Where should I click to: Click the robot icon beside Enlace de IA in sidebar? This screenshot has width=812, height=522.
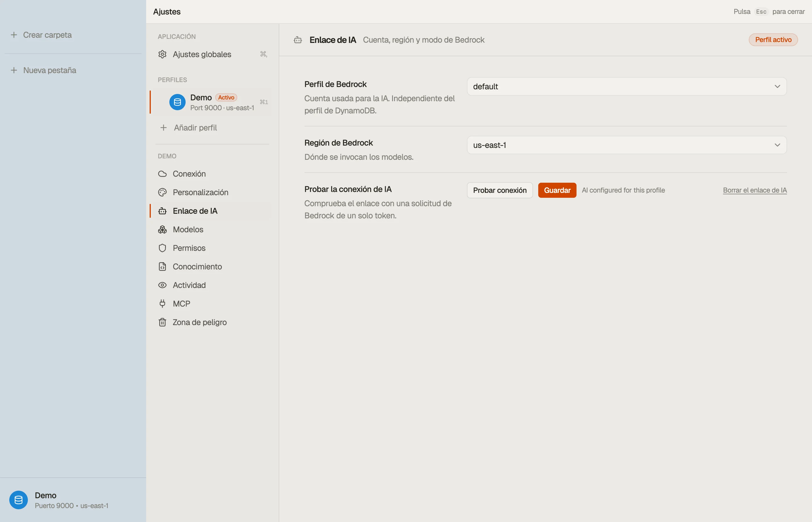pyautogui.click(x=162, y=211)
